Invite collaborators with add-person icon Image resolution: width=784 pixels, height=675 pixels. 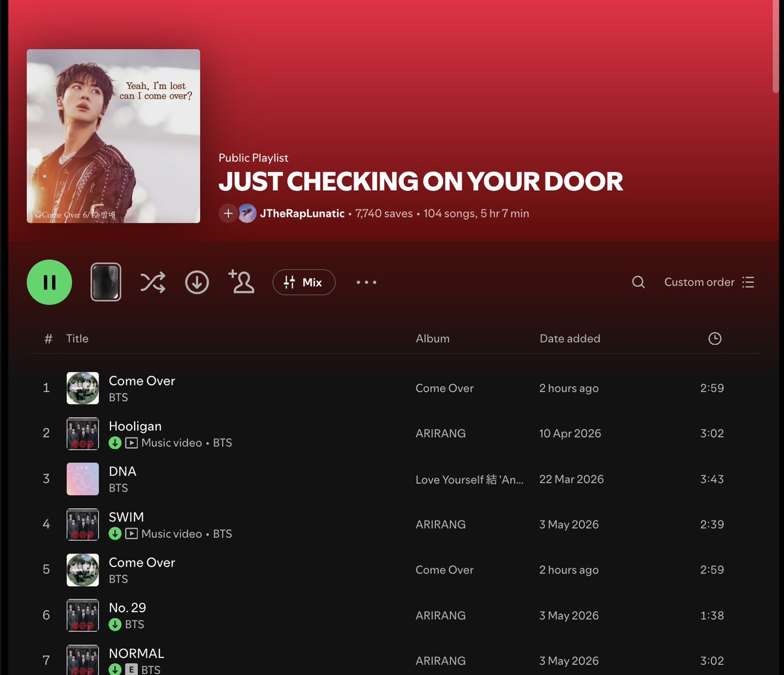241,282
